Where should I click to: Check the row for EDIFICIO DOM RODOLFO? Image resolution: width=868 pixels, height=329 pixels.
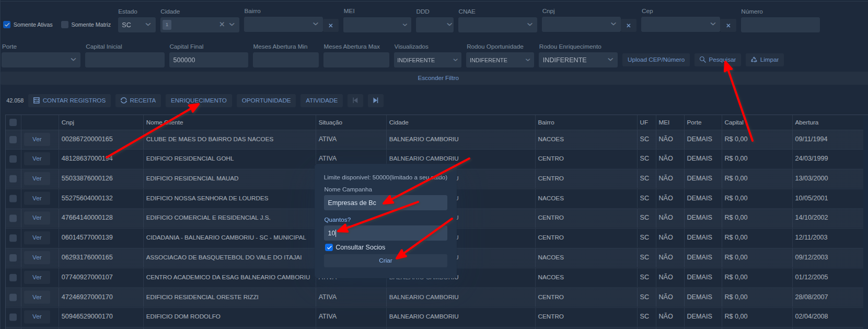pyautogui.click(x=13, y=317)
